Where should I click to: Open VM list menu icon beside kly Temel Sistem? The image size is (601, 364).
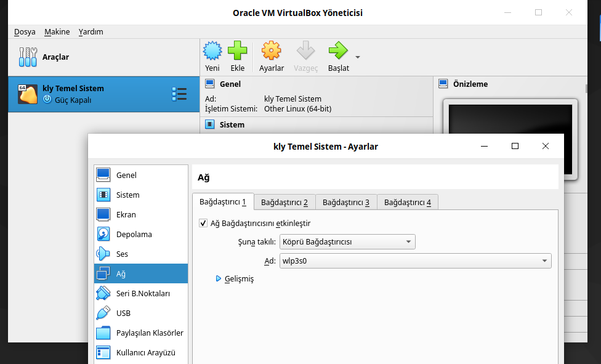[x=179, y=94]
